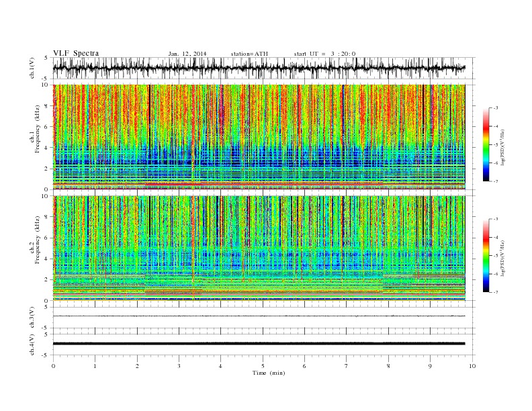
Task: Click the '-3' label on ch.1 colorbar
Action: [x=495, y=108]
